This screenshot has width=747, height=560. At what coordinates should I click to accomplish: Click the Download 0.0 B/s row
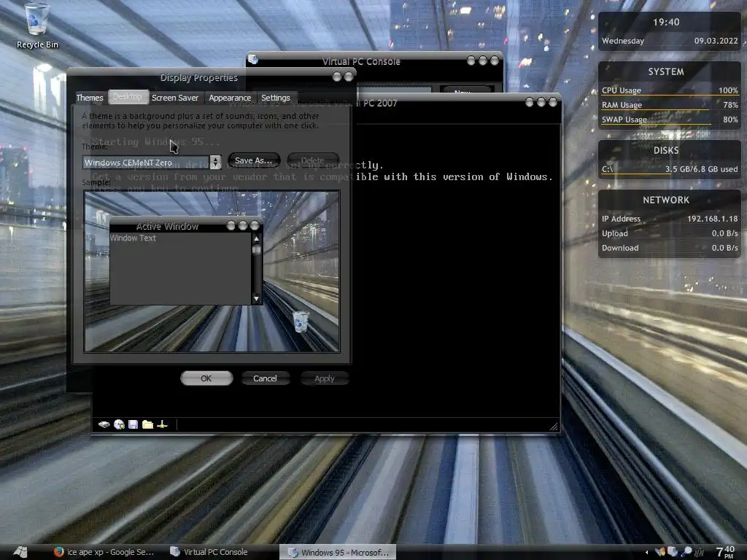670,248
